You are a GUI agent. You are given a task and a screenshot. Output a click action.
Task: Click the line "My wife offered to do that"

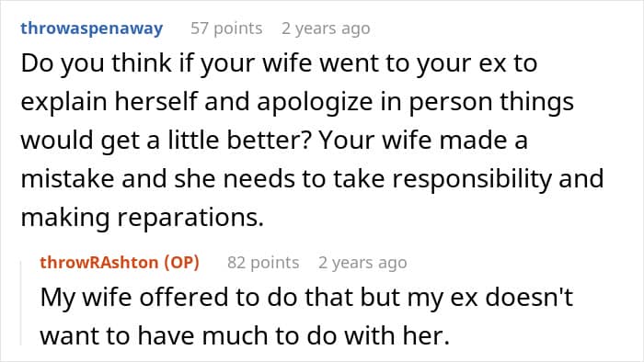tap(306, 297)
